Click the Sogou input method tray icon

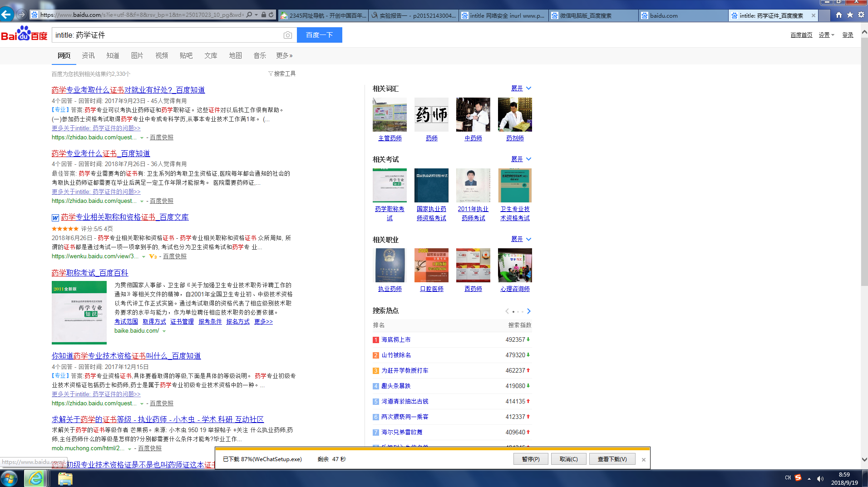point(798,478)
